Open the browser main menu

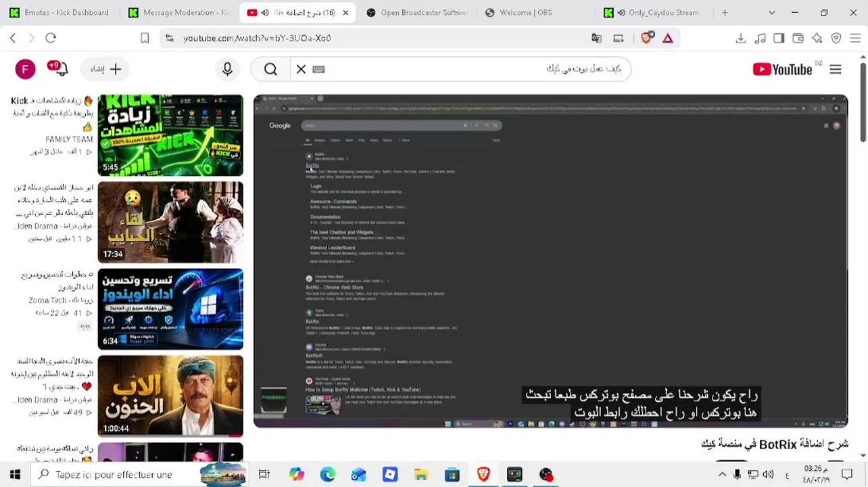855,38
